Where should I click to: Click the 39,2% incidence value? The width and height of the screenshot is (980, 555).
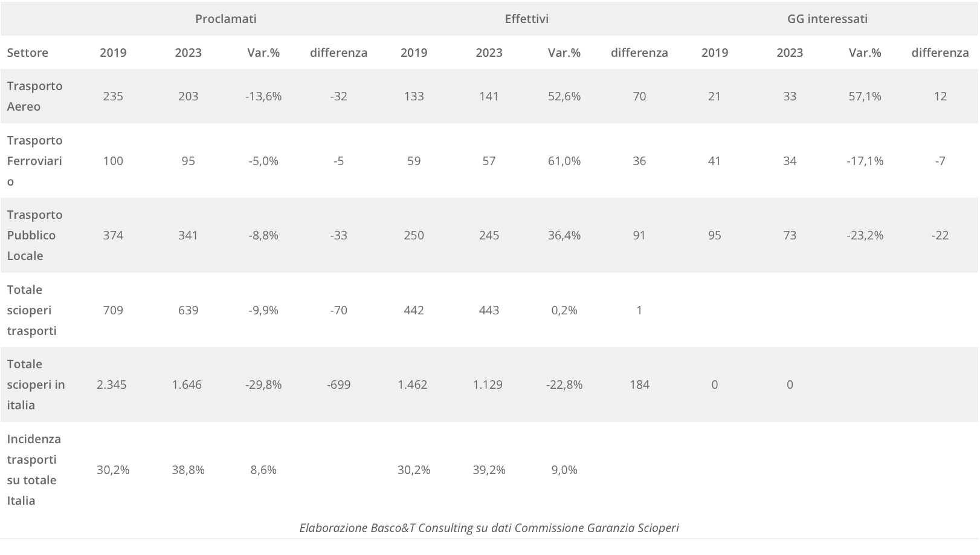(489, 470)
